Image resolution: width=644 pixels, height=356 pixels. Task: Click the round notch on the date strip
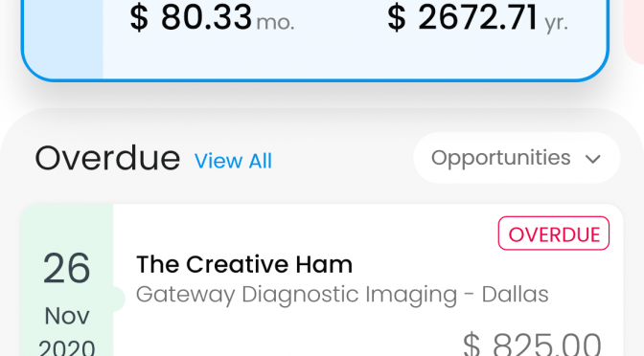[x=118, y=299]
